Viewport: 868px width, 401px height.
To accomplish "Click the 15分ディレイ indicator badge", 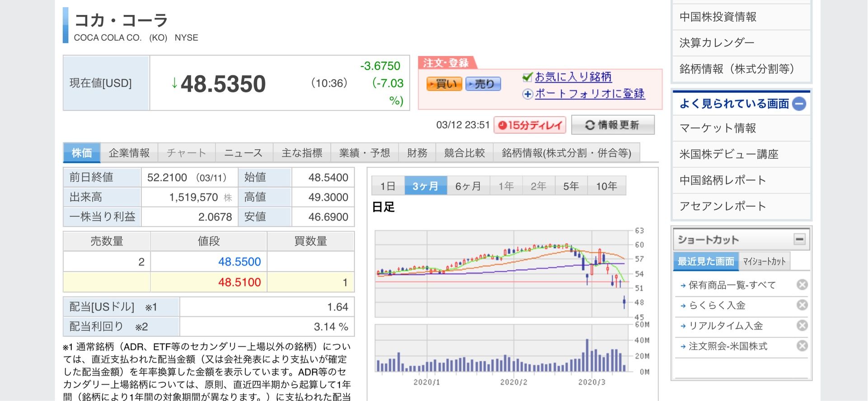I will 530,125.
